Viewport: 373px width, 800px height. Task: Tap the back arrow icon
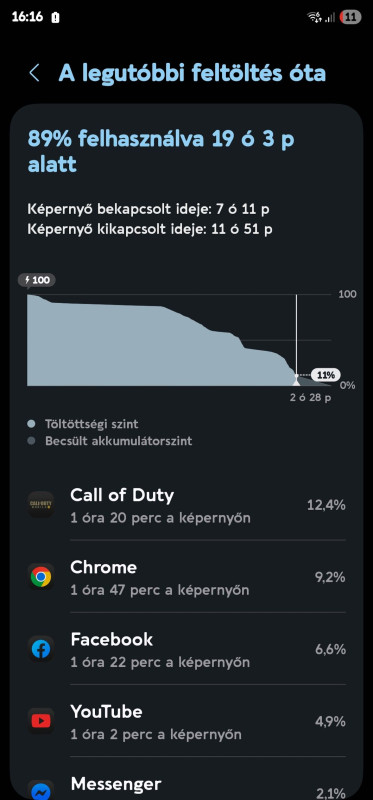[34, 73]
